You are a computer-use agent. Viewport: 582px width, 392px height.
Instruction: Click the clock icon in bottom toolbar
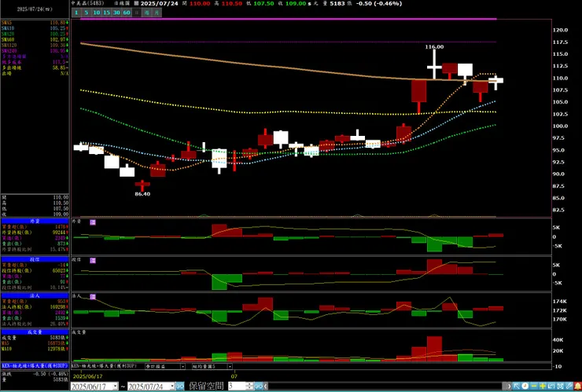coord(525,386)
